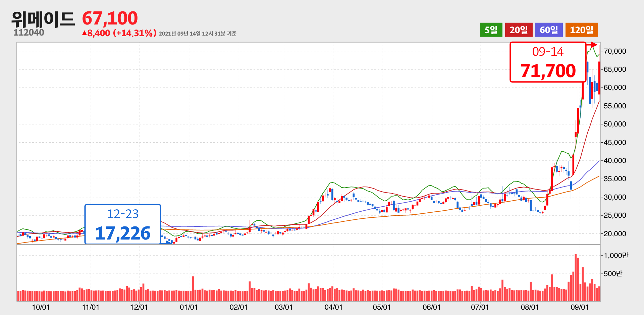Click the 11/01 date axis label
Image resolution: width=644 pixels, height=315 pixels.
pyautogui.click(x=91, y=307)
